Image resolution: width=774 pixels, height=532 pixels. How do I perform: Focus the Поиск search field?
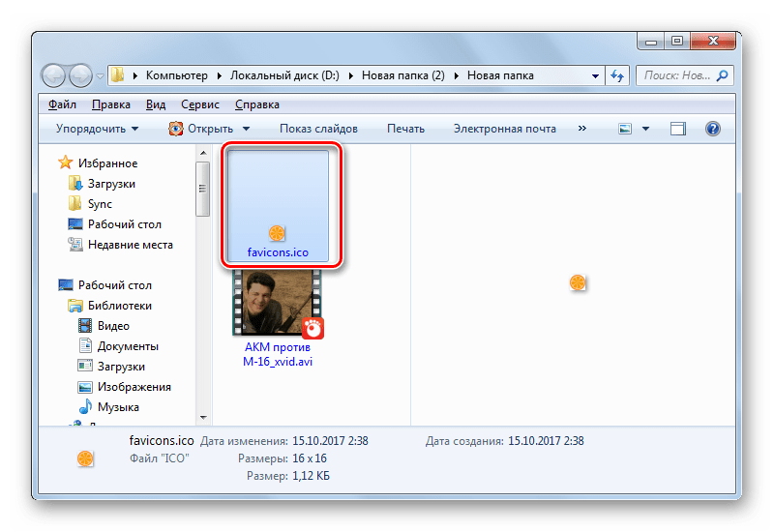(x=676, y=75)
